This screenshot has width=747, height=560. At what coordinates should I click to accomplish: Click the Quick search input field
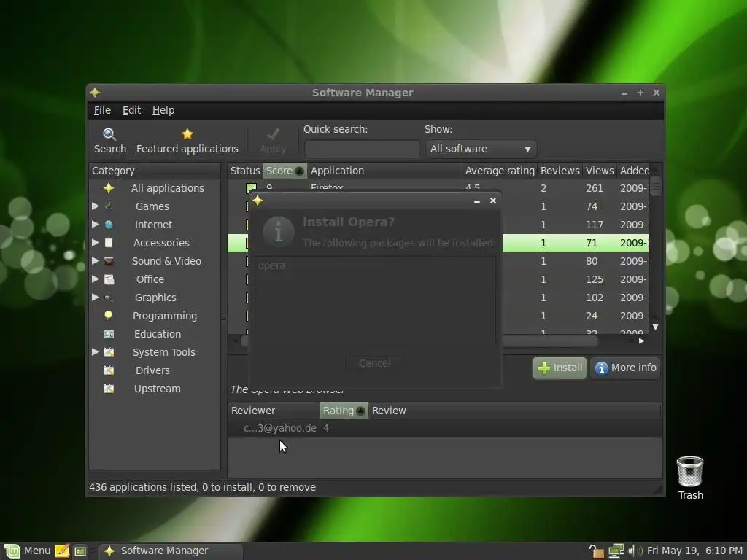[362, 149]
